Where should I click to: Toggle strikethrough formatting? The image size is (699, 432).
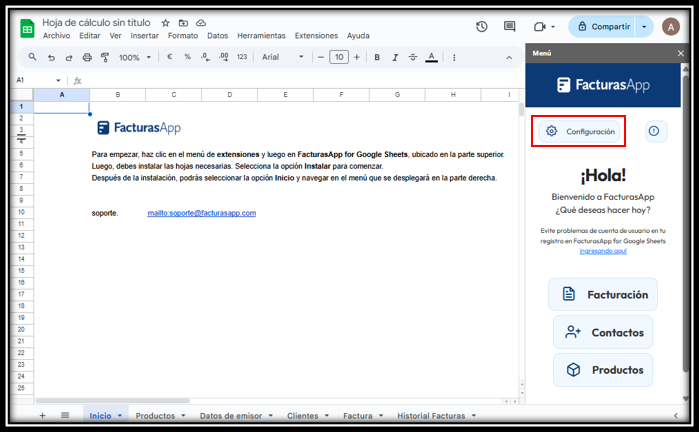click(x=413, y=58)
